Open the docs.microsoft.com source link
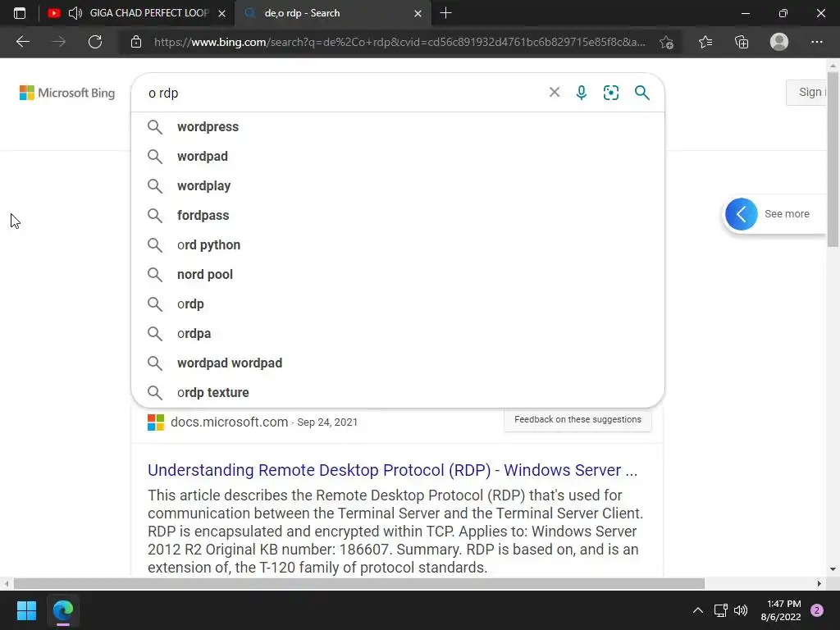840x630 pixels. (x=230, y=422)
